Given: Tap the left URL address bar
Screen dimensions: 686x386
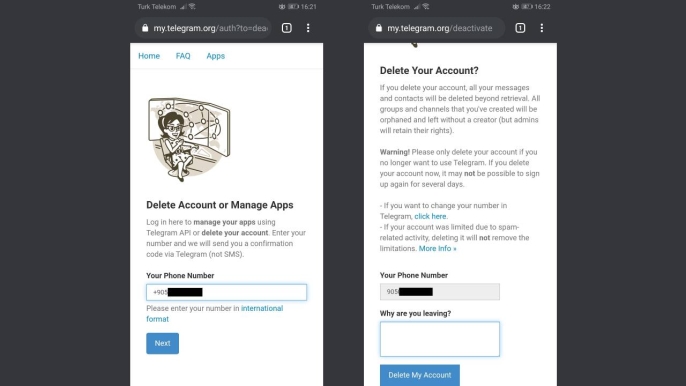Looking at the screenshot, I should coord(203,28).
